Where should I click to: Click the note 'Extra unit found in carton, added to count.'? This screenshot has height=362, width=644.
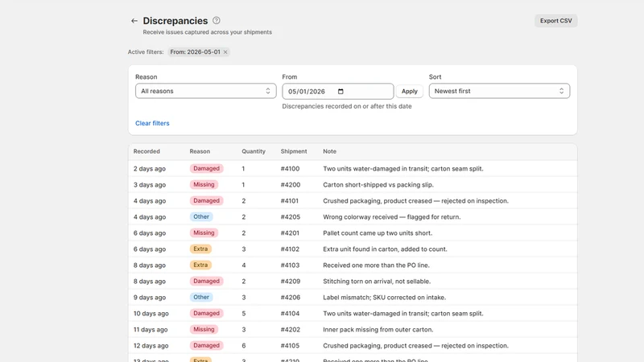(385, 249)
